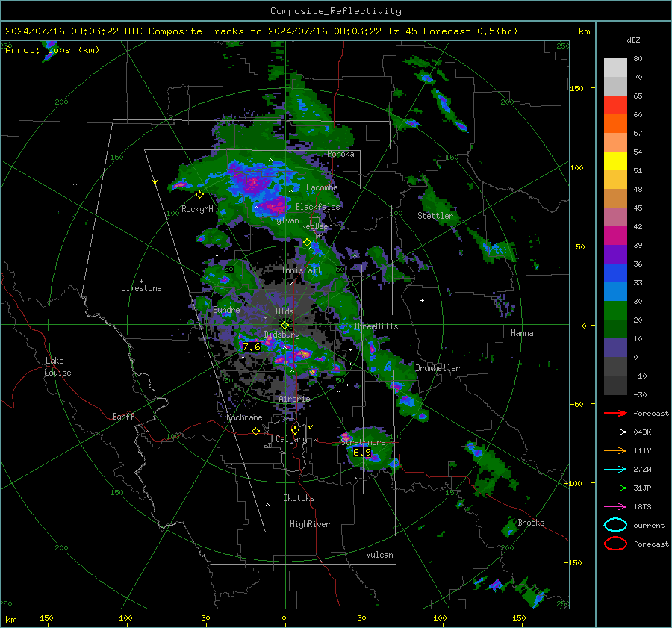Select the white 04DK track arrow
The width and height of the screenshot is (672, 628).
click(x=615, y=432)
